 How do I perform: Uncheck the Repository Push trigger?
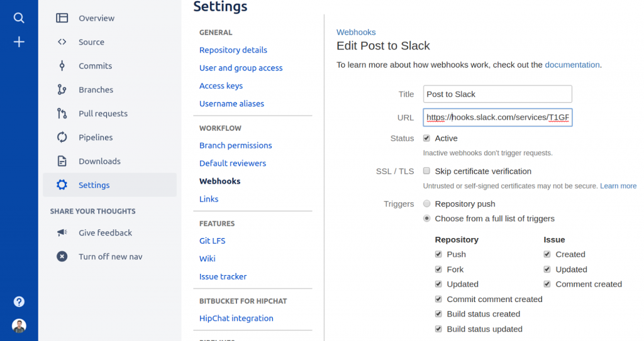click(x=438, y=254)
